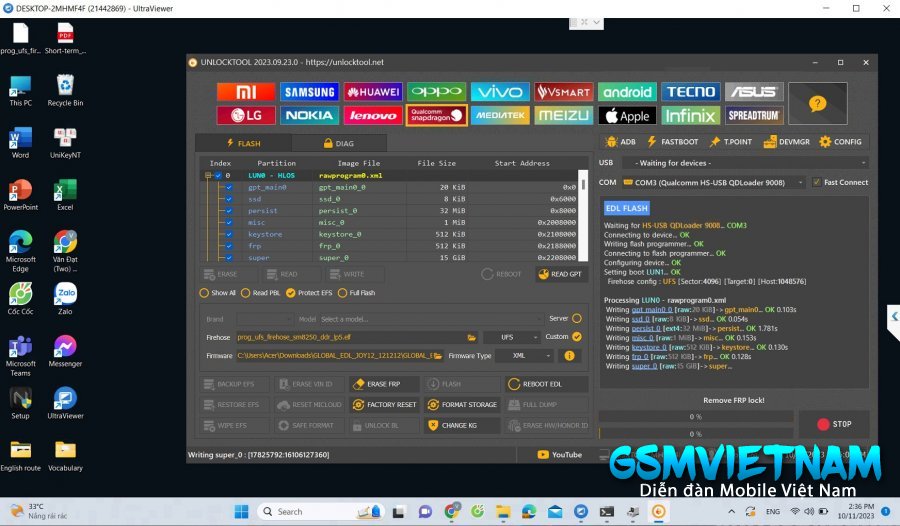Select the Read PBL radio option
Image resolution: width=900 pixels, height=526 pixels.
[261, 293]
